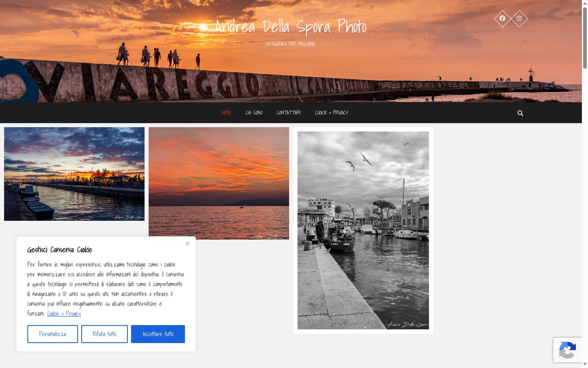View the black and white harbor seagulls photo
588x368 pixels.
coord(363,230)
